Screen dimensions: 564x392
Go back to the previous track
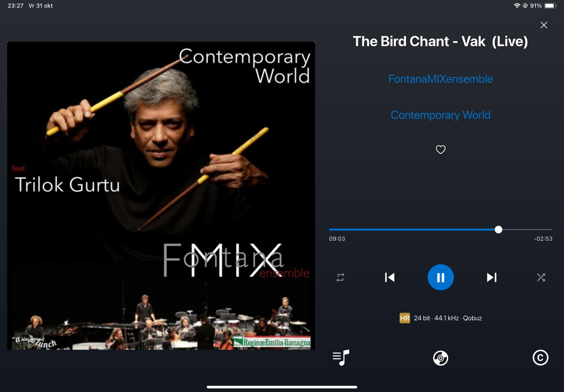[390, 277]
